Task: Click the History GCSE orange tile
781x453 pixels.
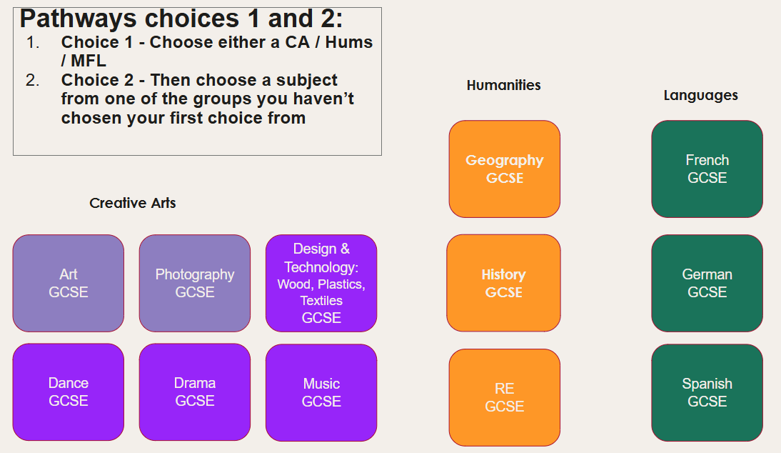Action: 504,283
